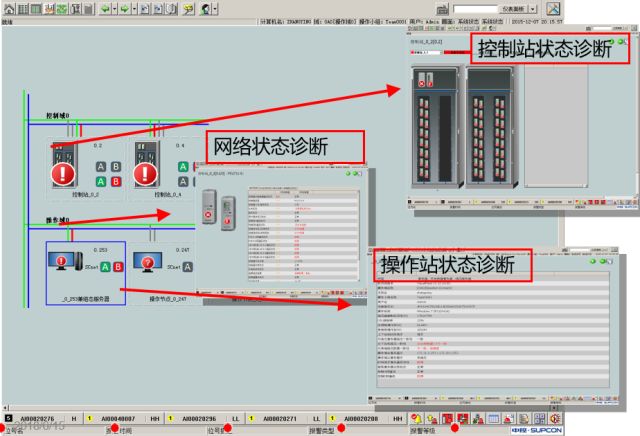The width and height of the screenshot is (640, 436).
Task: Click the 报警等级 column header
Action: coord(425,430)
